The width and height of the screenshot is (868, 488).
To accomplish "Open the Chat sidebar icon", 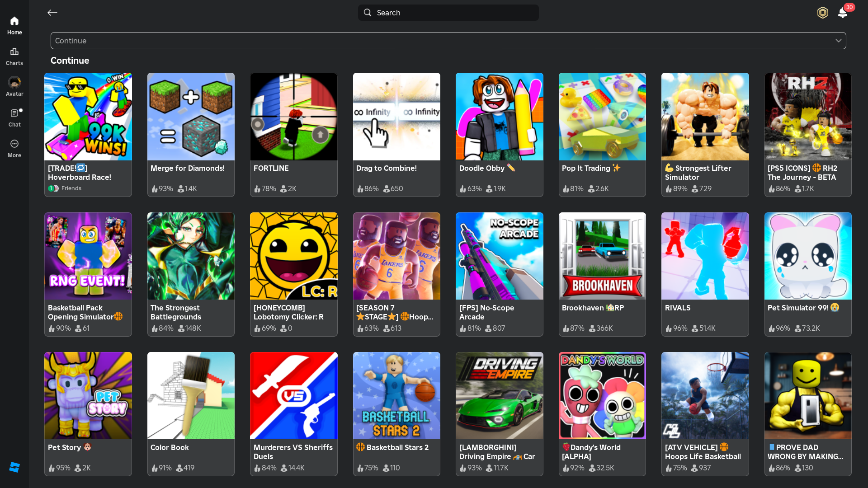I will click(x=14, y=113).
